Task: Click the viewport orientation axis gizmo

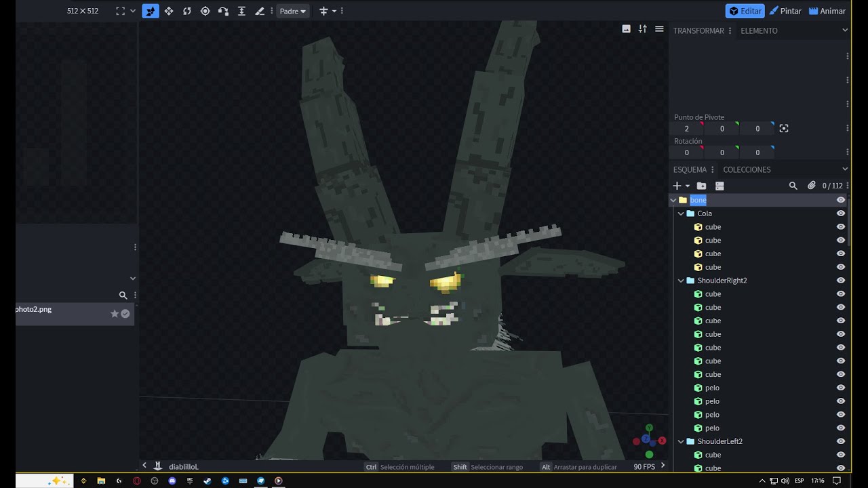Action: pos(648,441)
